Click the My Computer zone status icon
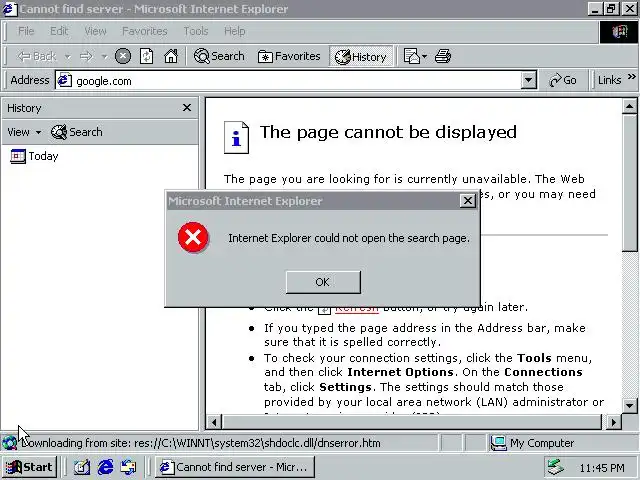Viewport: 640px width, 480px height. click(x=498, y=443)
